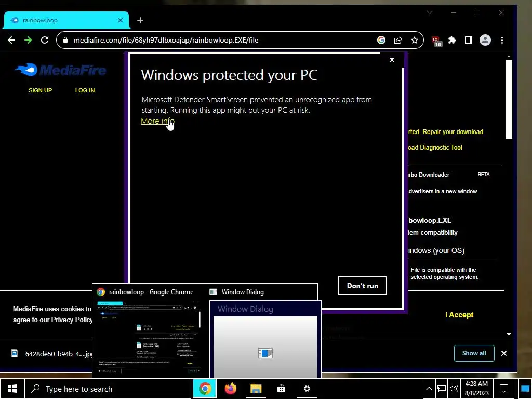Go forward with the green forward arrow

pyautogui.click(x=28, y=40)
